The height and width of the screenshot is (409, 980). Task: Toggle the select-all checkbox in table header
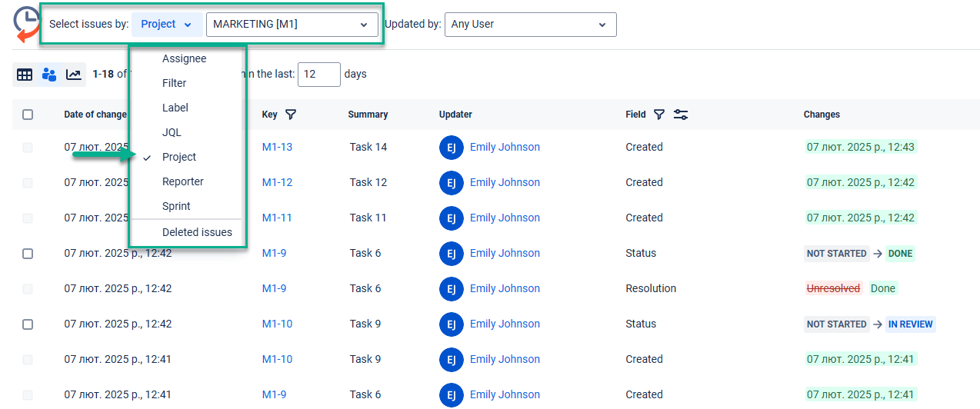[x=28, y=115]
